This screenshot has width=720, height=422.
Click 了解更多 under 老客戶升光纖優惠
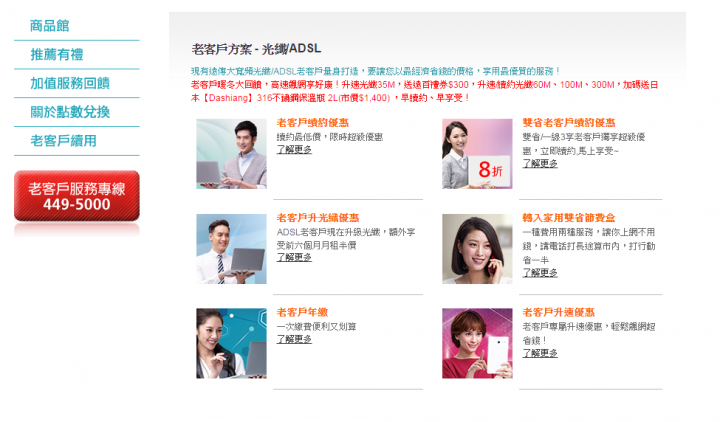pos(294,258)
